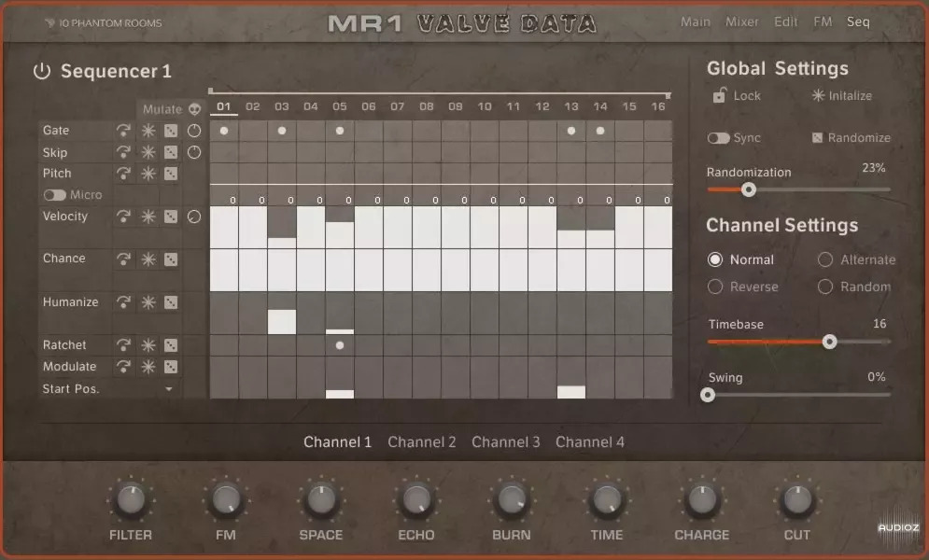The height and width of the screenshot is (560, 929).
Task: Enable the Micro pitch toggle
Action: tap(54, 195)
